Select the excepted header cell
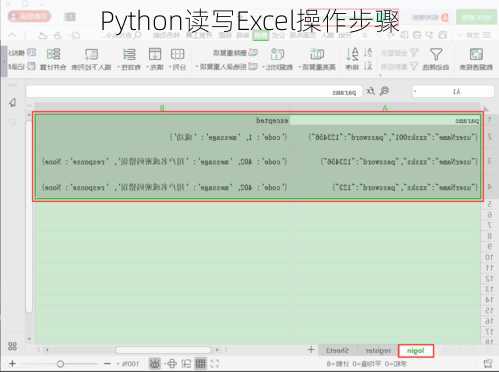The image size is (499, 372). [x=162, y=121]
